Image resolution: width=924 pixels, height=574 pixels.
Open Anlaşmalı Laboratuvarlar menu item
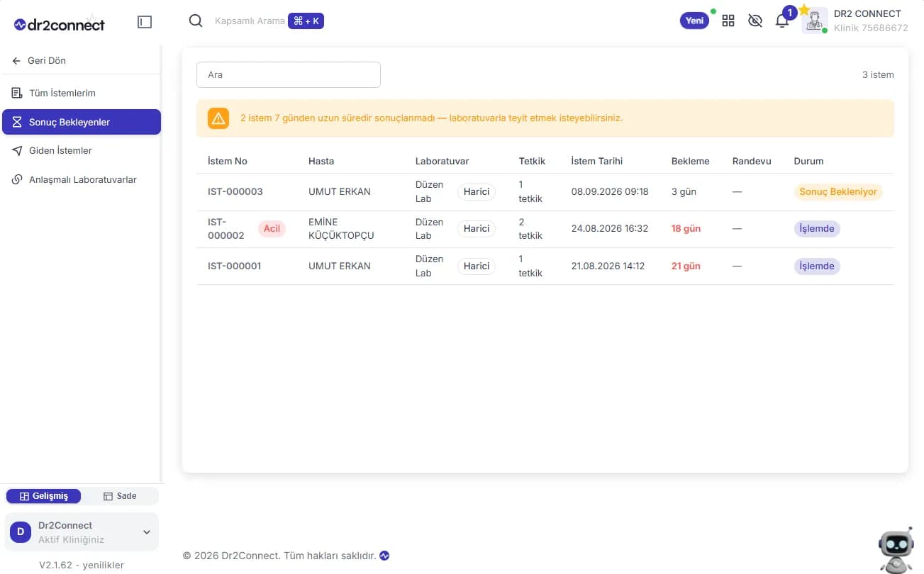pyautogui.click(x=81, y=180)
